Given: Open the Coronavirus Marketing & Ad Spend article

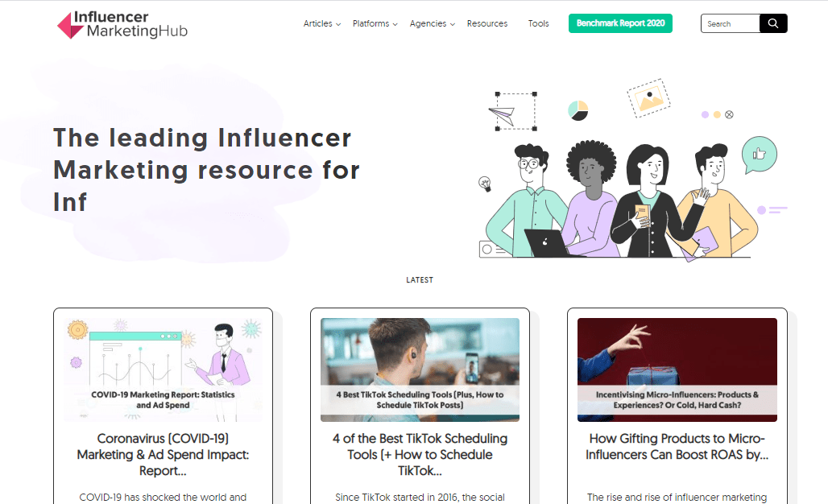Looking at the screenshot, I should pyautogui.click(x=163, y=454).
